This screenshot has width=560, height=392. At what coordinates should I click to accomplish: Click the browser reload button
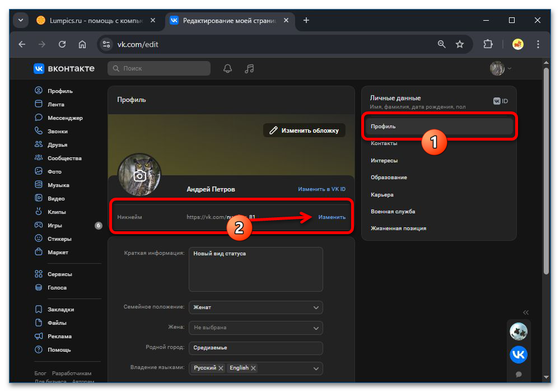(62, 44)
